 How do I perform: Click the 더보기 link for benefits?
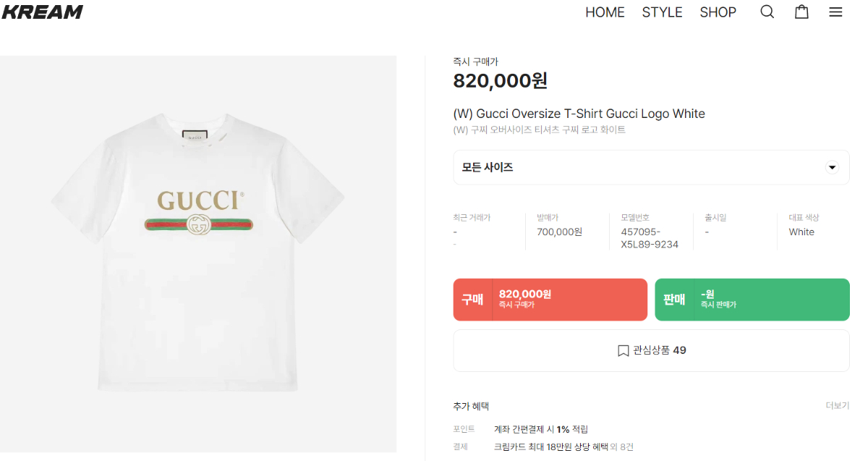pyautogui.click(x=837, y=406)
